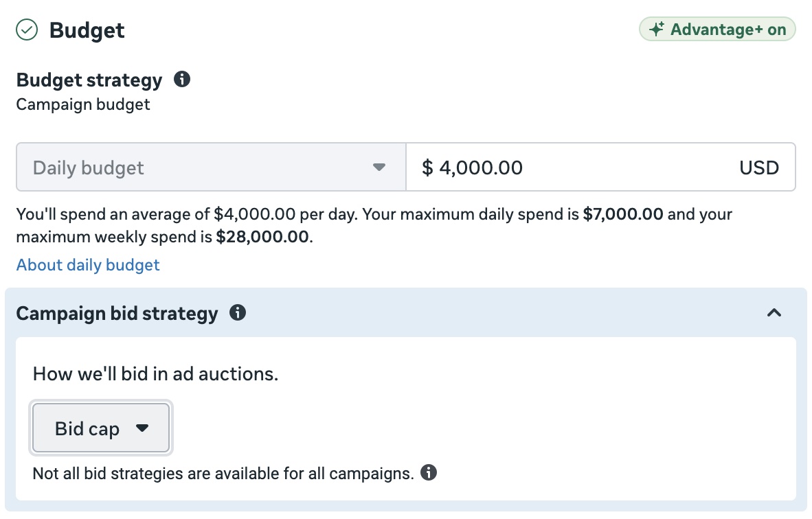Click the sparkle icon on Advantage+ badge
The width and height of the screenshot is (812, 519).
[x=657, y=29]
